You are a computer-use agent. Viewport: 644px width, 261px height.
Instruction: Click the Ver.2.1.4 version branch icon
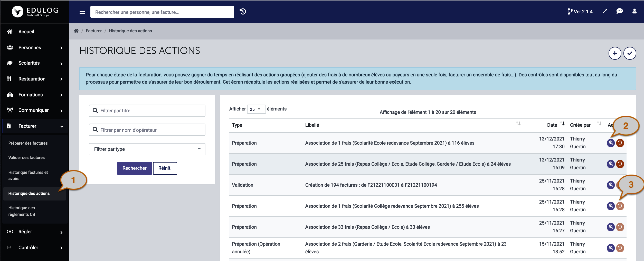click(570, 12)
